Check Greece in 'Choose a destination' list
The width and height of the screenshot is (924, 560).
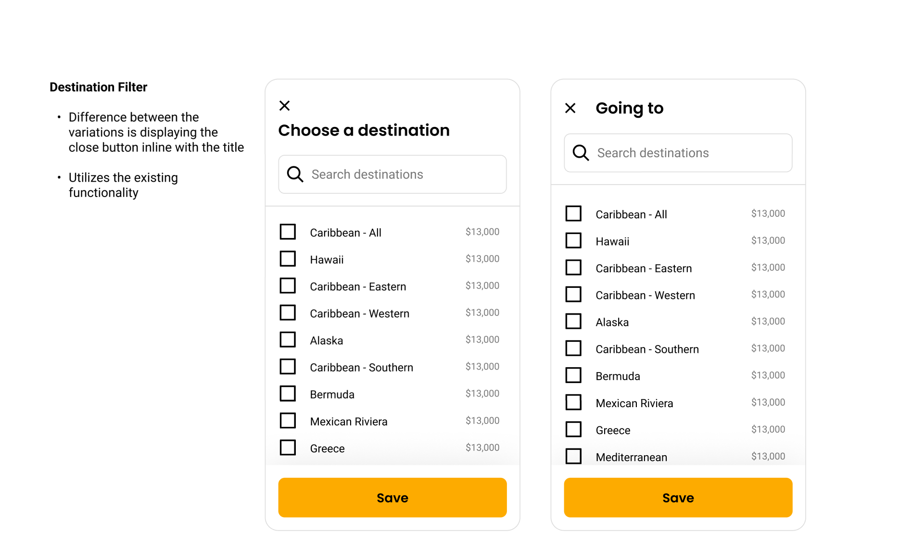point(288,448)
